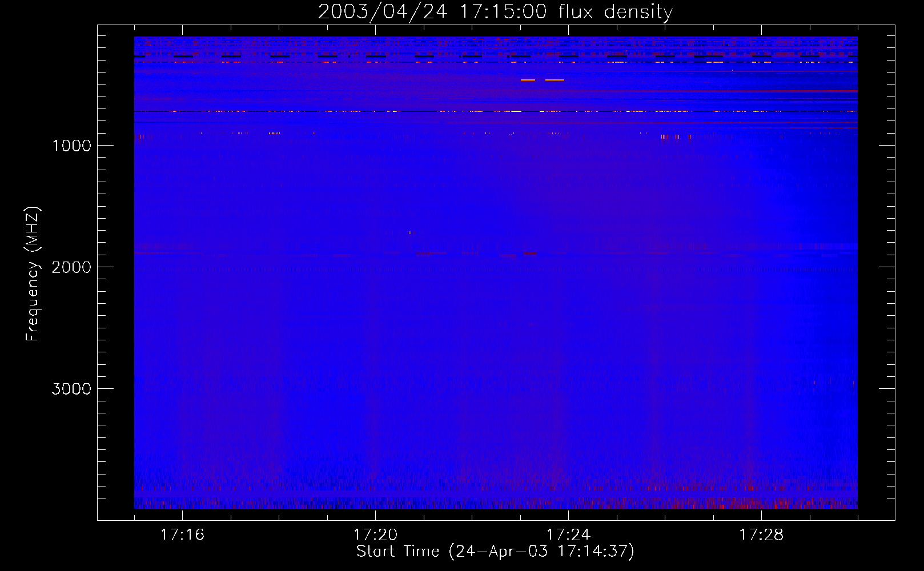Click the 17:20 time tick label
Viewport: 924px width, 571px height.
tap(375, 534)
